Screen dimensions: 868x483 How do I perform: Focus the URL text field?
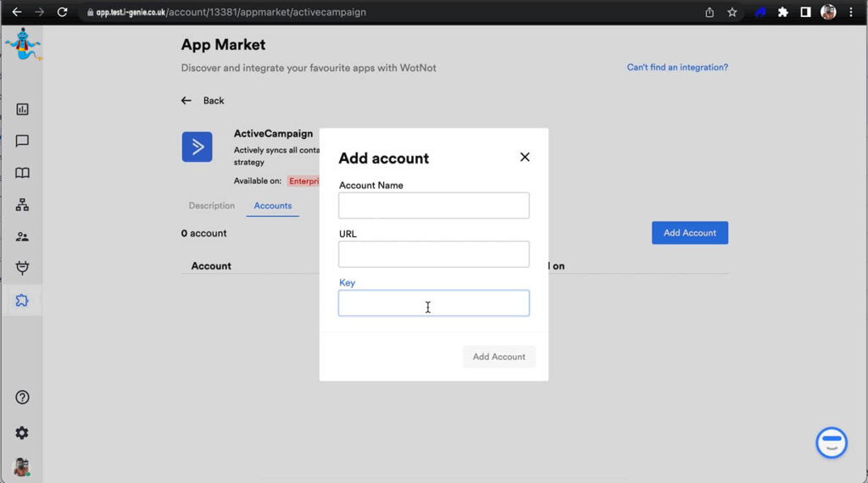[x=433, y=254]
